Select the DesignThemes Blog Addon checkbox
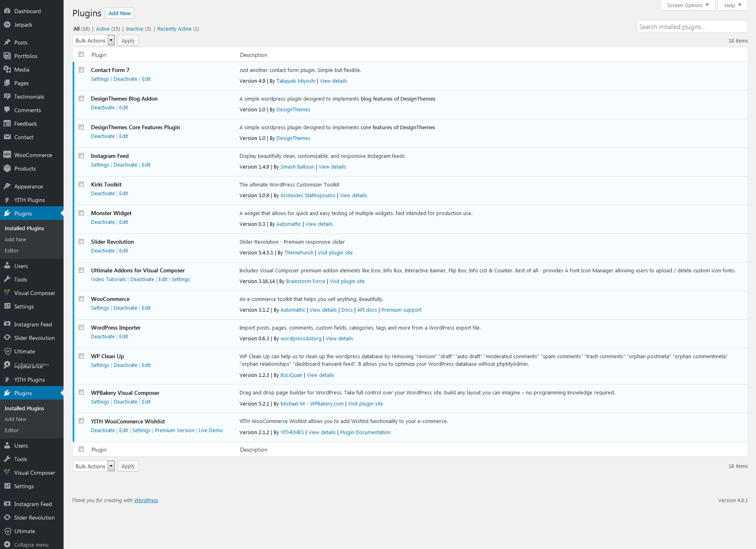756x549 pixels. [81, 99]
